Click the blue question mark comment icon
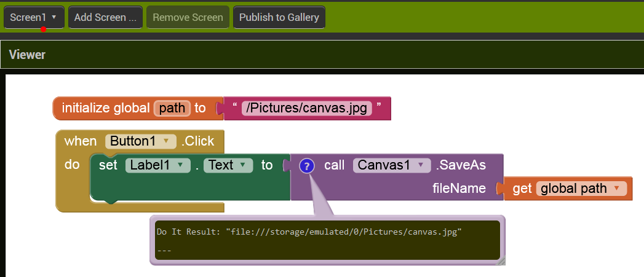The image size is (644, 277). tap(307, 166)
